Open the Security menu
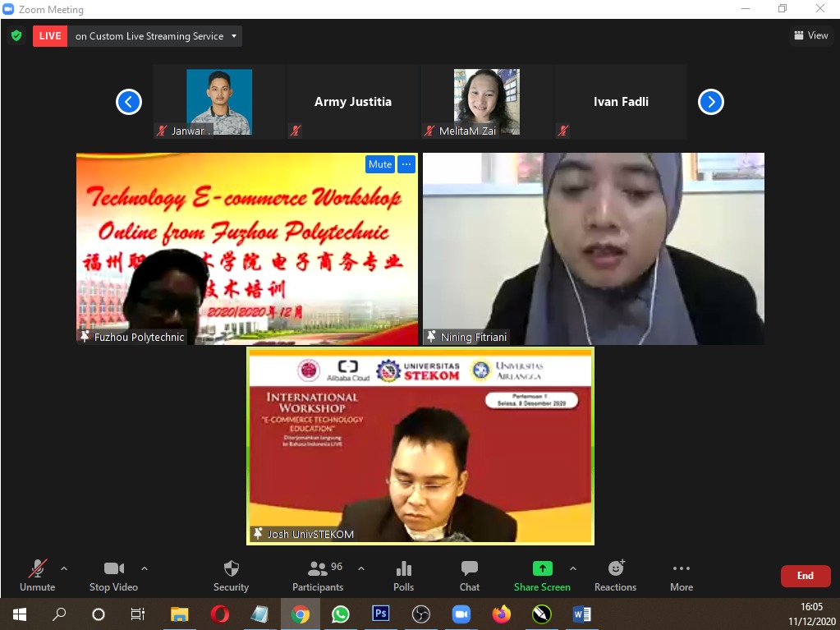840x630 pixels. coord(231,576)
